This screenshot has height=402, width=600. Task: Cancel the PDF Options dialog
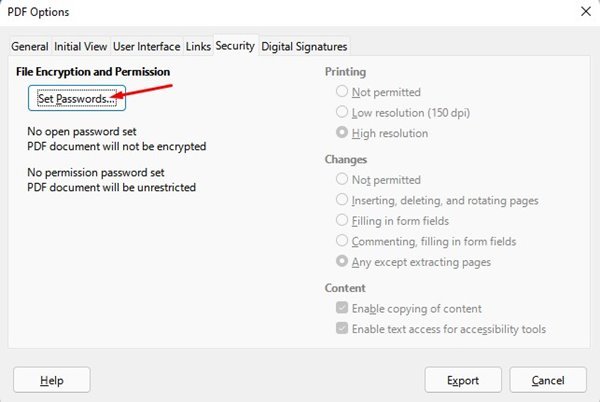[548, 380]
